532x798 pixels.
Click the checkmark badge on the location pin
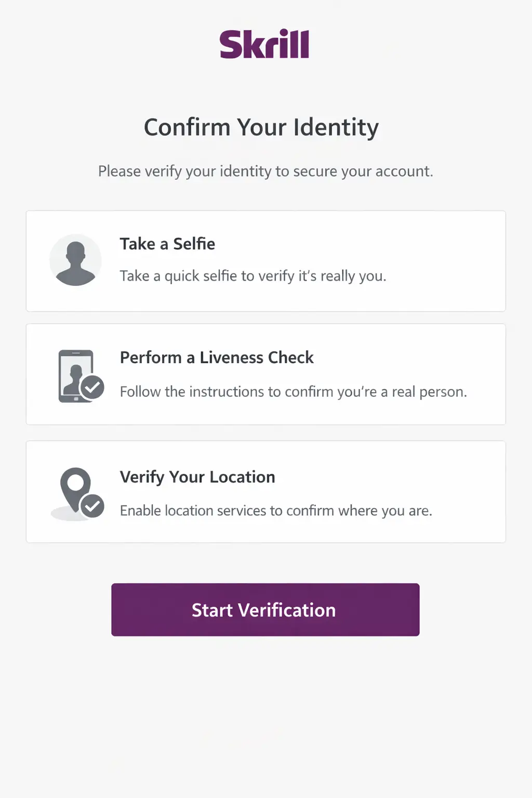[93, 506]
